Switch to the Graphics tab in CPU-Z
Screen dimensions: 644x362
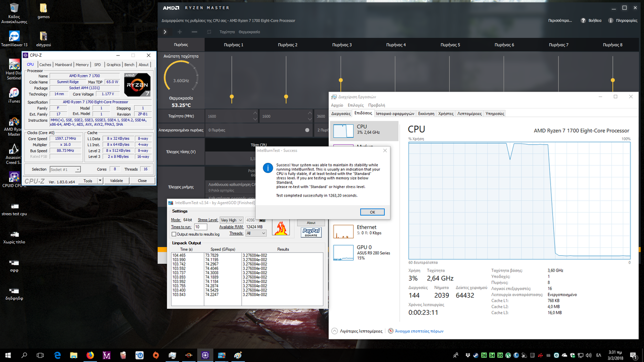click(x=114, y=64)
